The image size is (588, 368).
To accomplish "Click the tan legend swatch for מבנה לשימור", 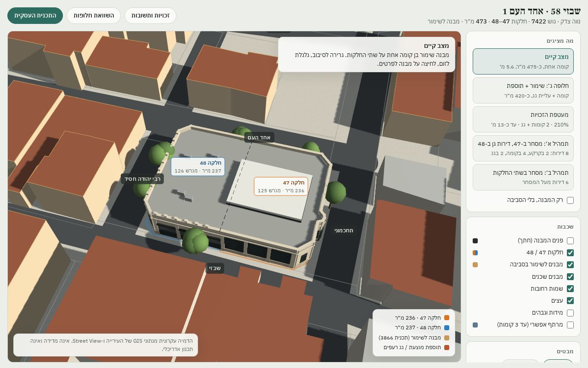I will tap(447, 338).
